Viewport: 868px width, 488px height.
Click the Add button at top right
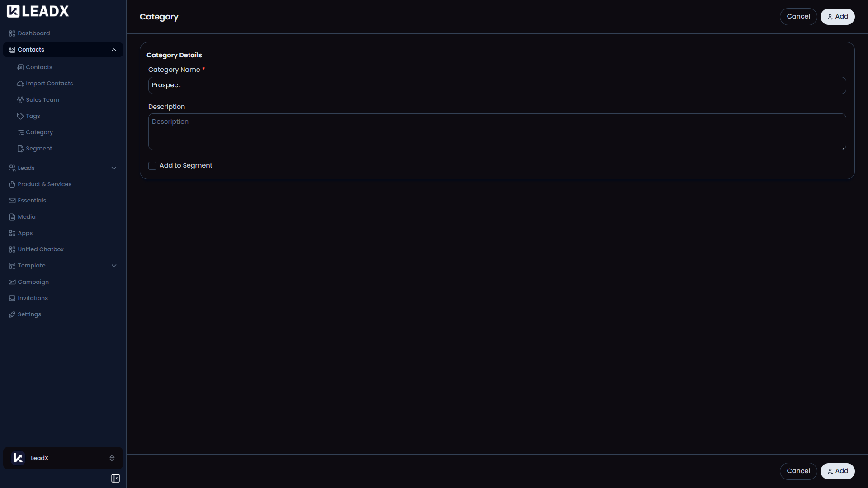[837, 16]
